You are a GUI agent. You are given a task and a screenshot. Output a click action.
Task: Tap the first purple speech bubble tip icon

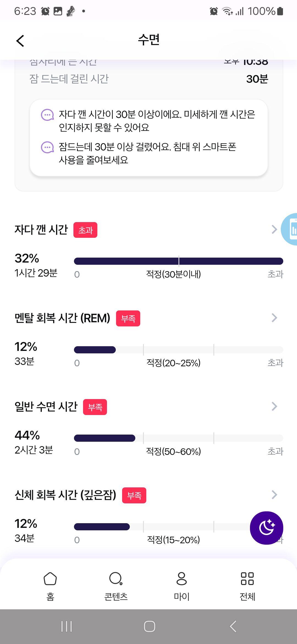(x=48, y=115)
